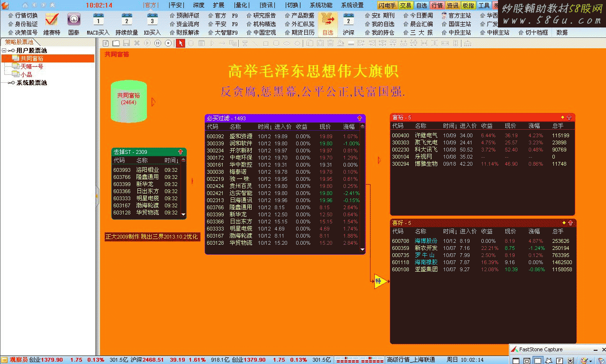This screenshot has height=364, width=606.
Task: Sort 喜好 table by 时间 column
Action: 450,231
